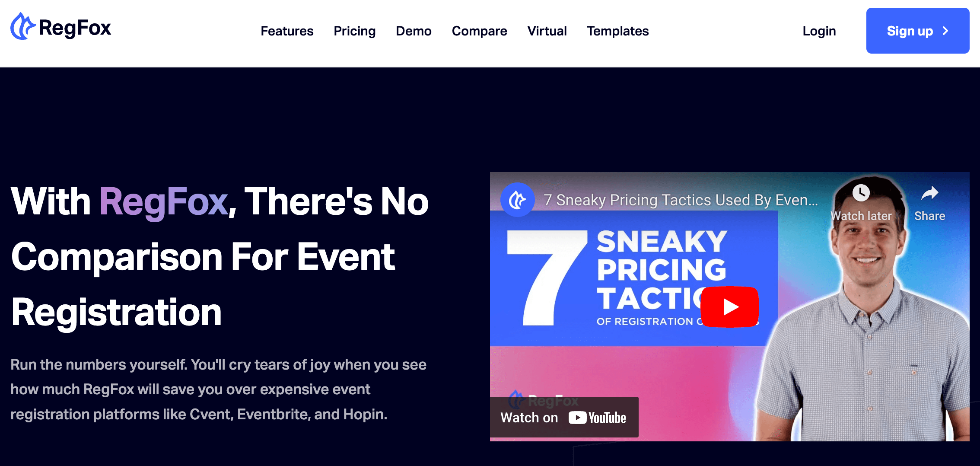Viewport: 980px width, 466px height.
Task: Select the Watch later clock icon
Action: point(861,193)
